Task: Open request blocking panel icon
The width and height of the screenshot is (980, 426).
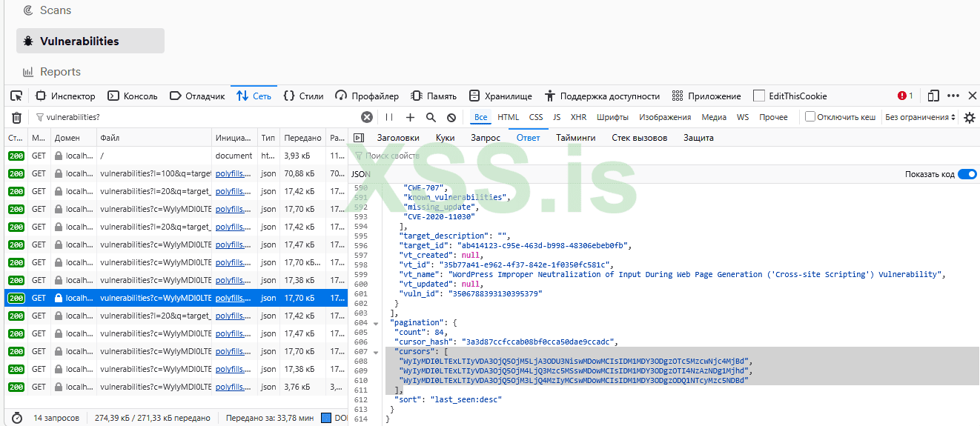Action: pos(451,117)
